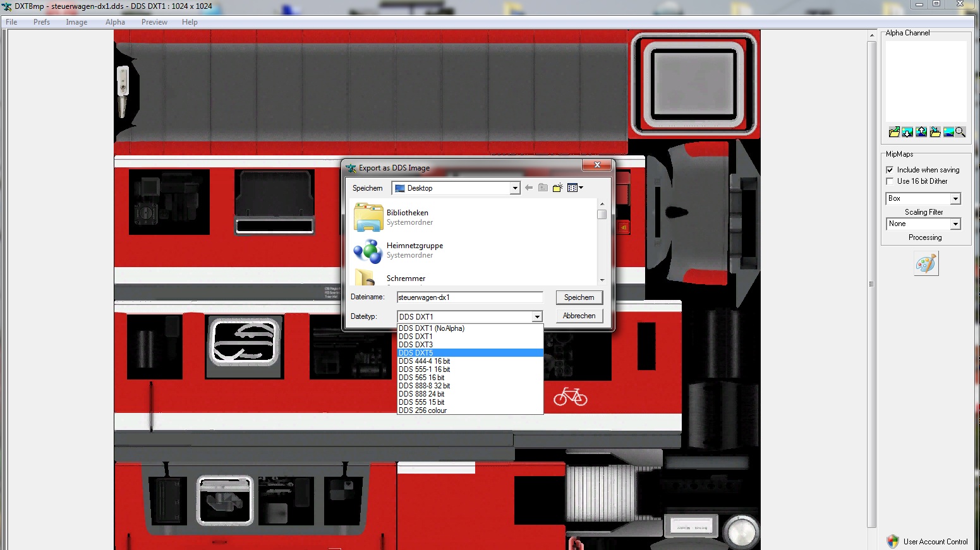The height and width of the screenshot is (550, 980).
Task: Open the Alpha menu
Action: click(115, 22)
